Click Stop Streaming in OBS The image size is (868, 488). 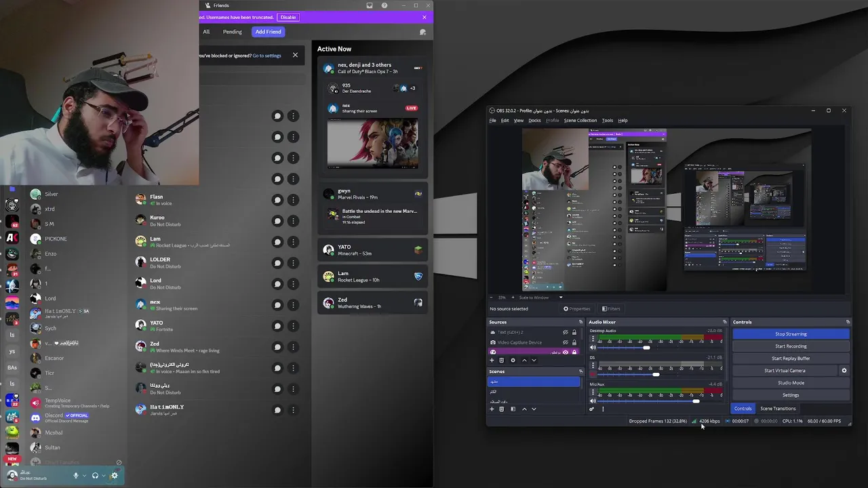[x=791, y=334]
